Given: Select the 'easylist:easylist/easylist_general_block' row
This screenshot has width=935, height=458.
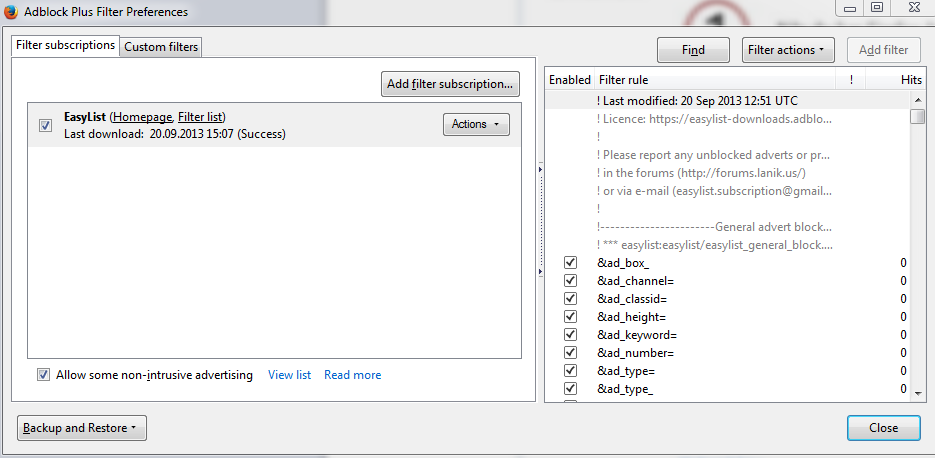Looking at the screenshot, I should (x=727, y=245).
